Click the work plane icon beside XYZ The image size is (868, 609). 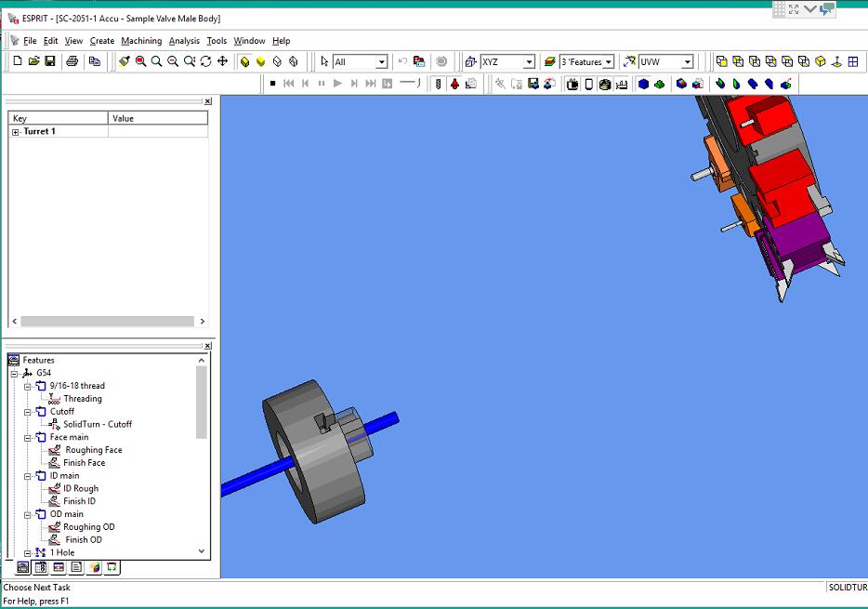point(470,61)
